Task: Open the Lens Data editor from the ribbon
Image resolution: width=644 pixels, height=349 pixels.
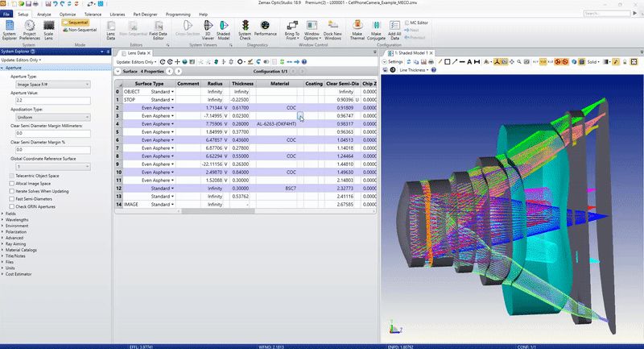Action: click(111, 31)
